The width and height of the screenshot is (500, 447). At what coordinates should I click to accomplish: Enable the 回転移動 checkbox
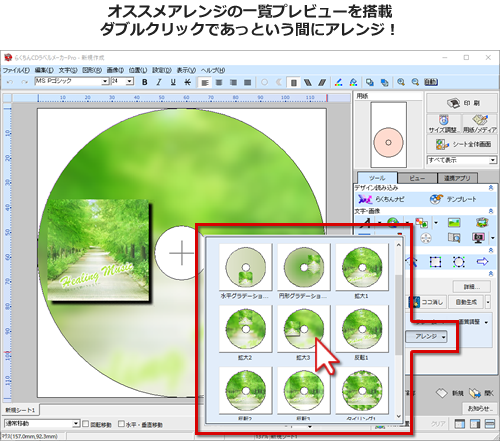point(86,424)
